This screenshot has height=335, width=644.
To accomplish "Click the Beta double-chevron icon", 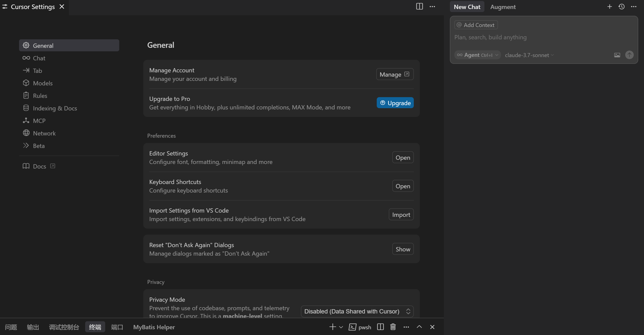I will pos(26,145).
